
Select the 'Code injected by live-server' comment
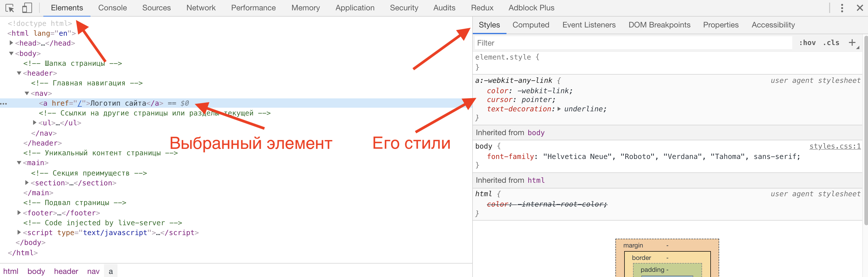102,223
